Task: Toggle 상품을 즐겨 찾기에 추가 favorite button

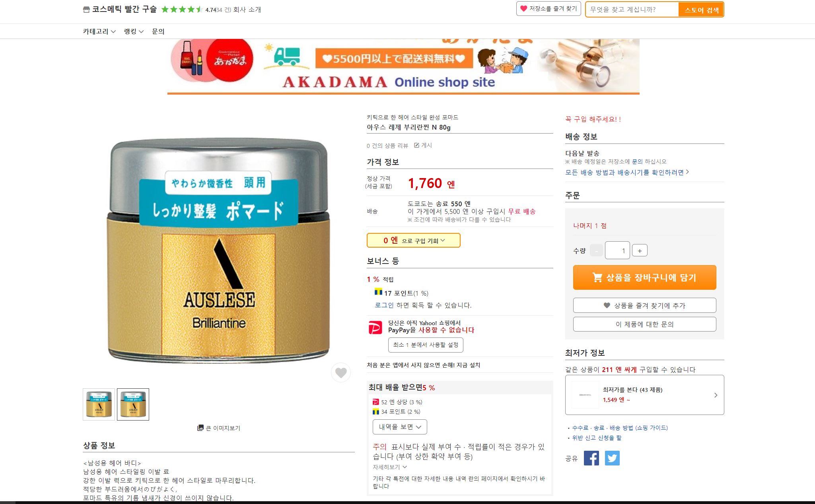Action: click(x=644, y=305)
